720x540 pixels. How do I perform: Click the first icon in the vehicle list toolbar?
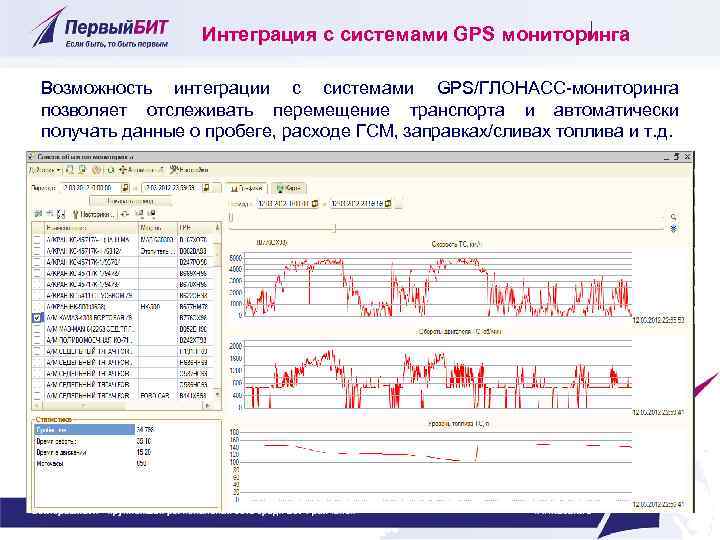click(39, 214)
